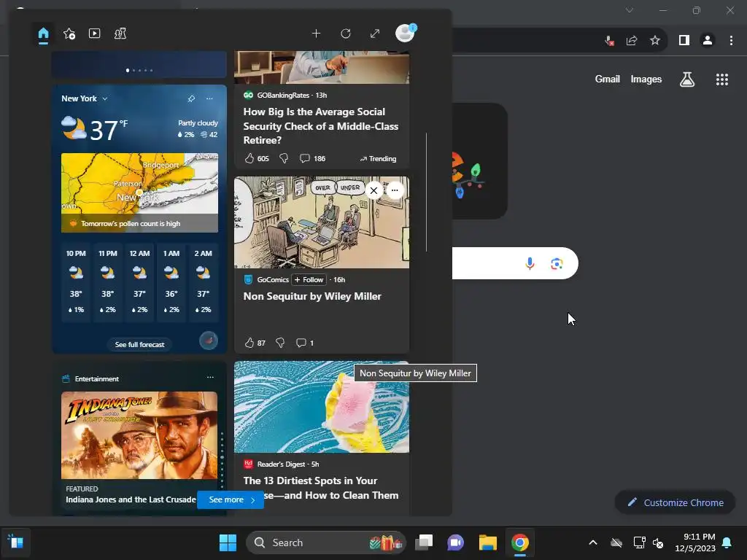The height and width of the screenshot is (560, 747).
Task: Open more options on the Non Sequitur card
Action: tap(395, 190)
